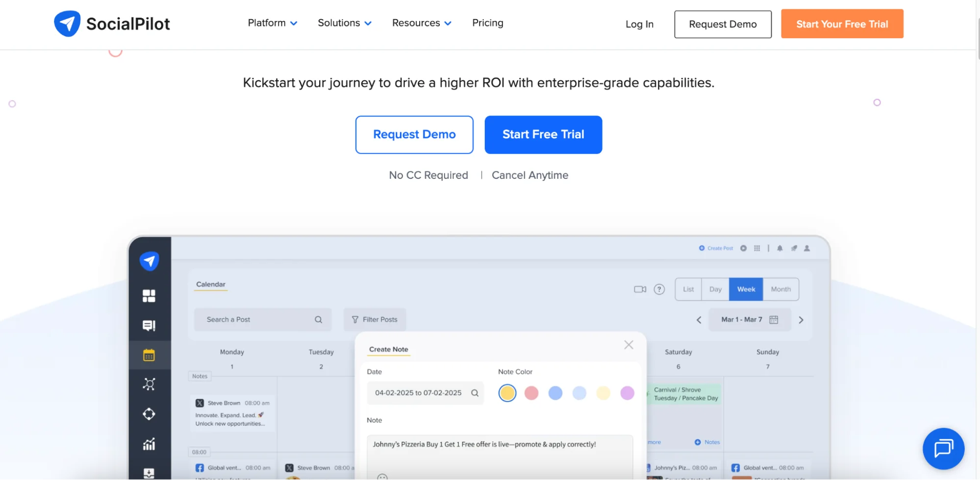Click the funnel icon on Filter Posts
The width and height of the screenshot is (980, 480).
355,320
